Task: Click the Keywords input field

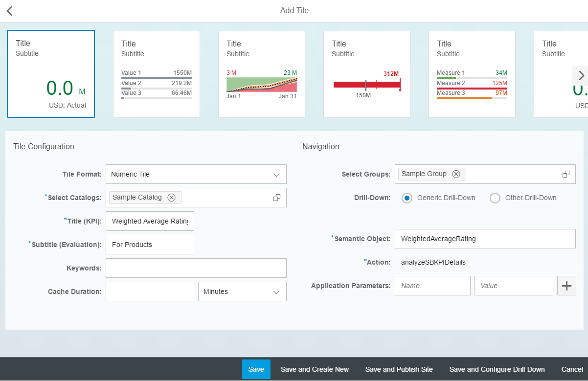Action: coord(196,268)
